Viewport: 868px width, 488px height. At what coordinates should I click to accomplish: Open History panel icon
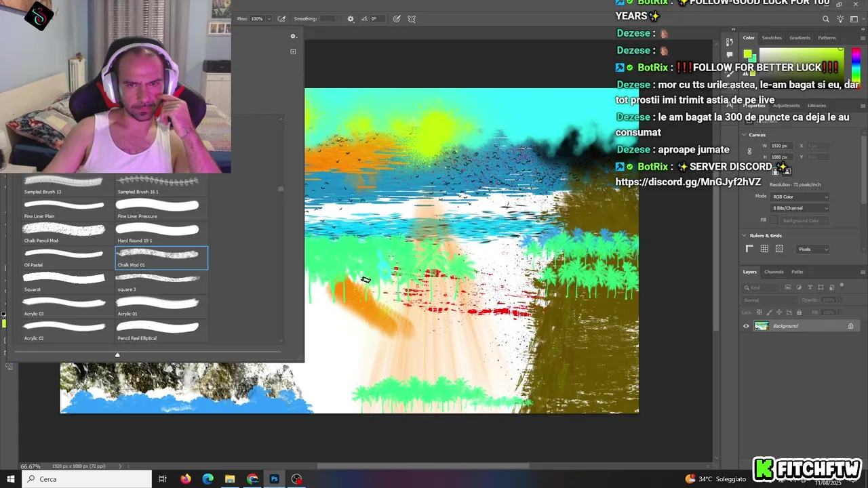coord(729,42)
